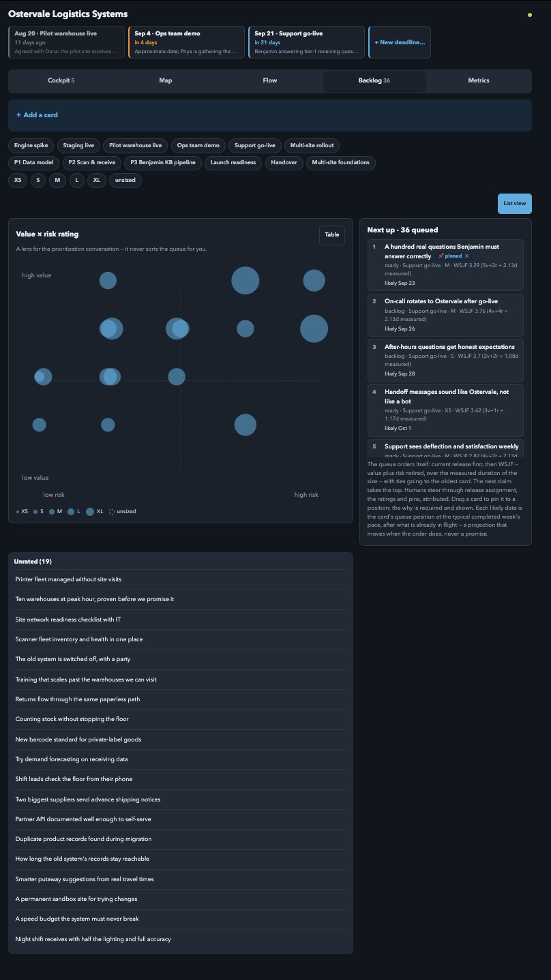Select 'Partner API documented well enough to self-serve'
This screenshot has width=551, height=980.
pyautogui.click(x=181, y=819)
